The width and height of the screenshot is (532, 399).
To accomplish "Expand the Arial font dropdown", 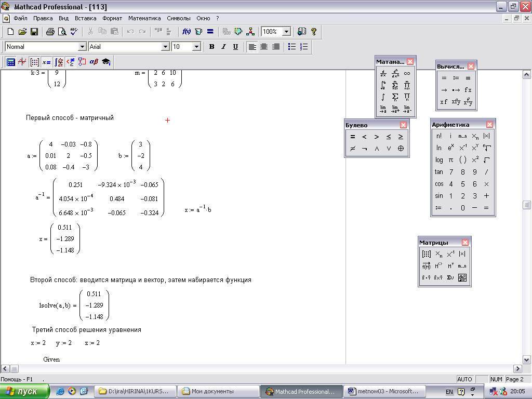I will (165, 47).
